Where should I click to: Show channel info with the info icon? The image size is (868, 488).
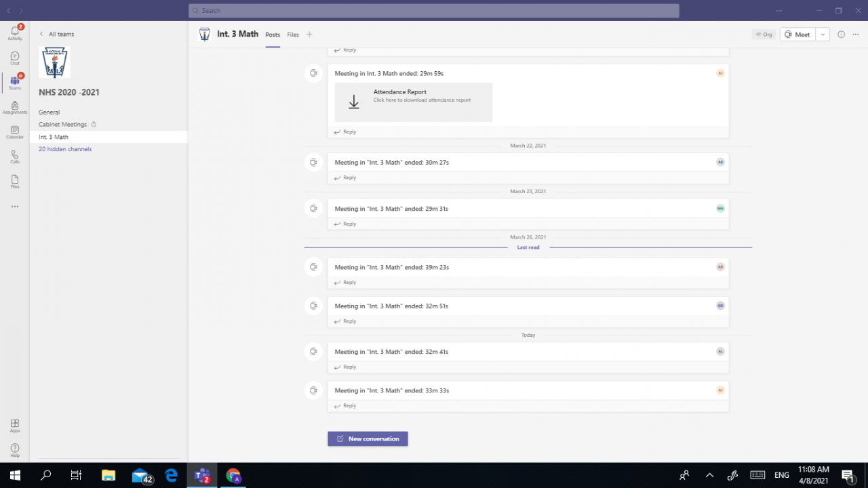pos(841,35)
